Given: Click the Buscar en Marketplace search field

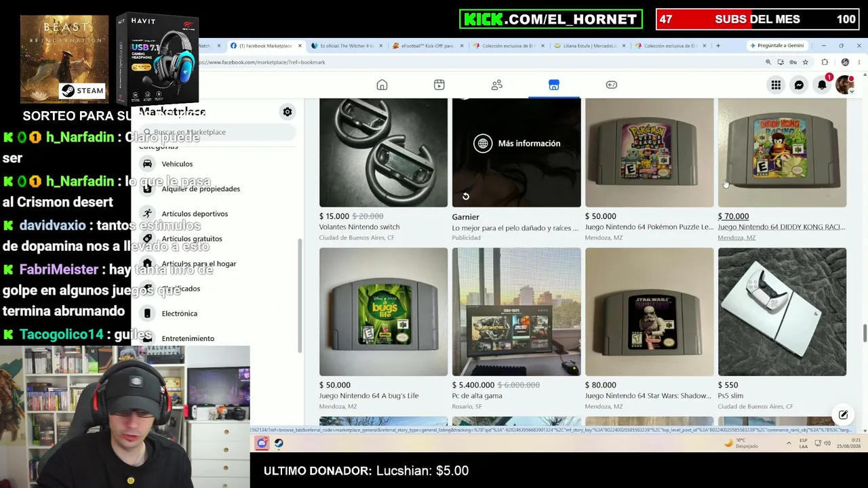Looking at the screenshot, I should click(x=217, y=132).
